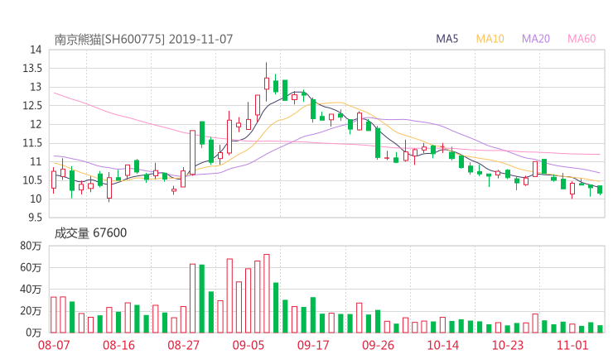
Task: Select the tallest red volume bar
Action: click(267, 294)
